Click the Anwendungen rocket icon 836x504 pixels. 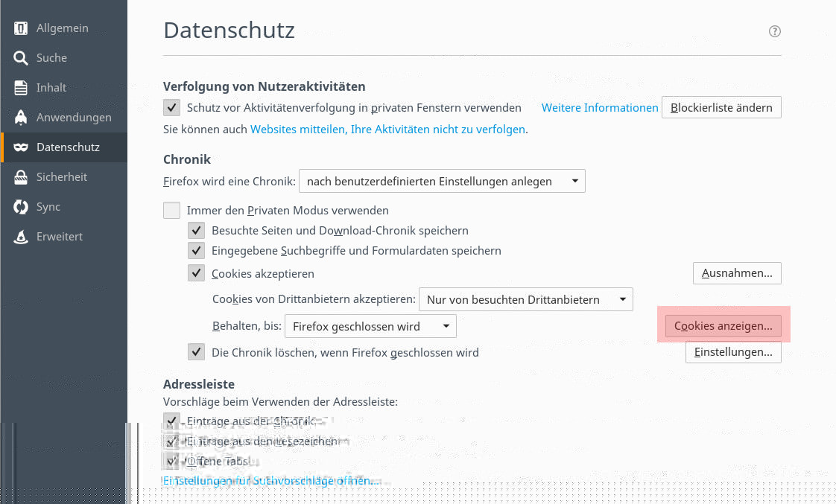tap(21, 118)
